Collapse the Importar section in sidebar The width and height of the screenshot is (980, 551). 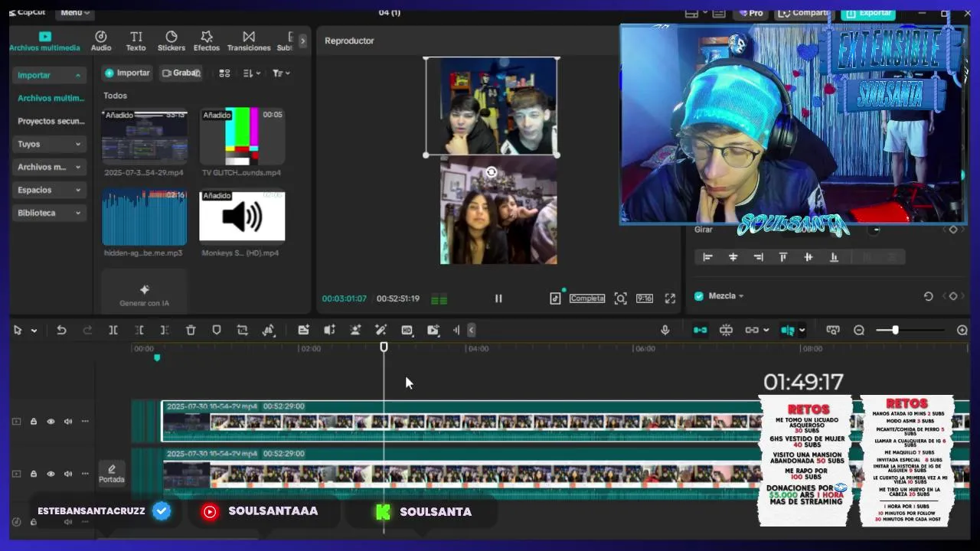50,75
